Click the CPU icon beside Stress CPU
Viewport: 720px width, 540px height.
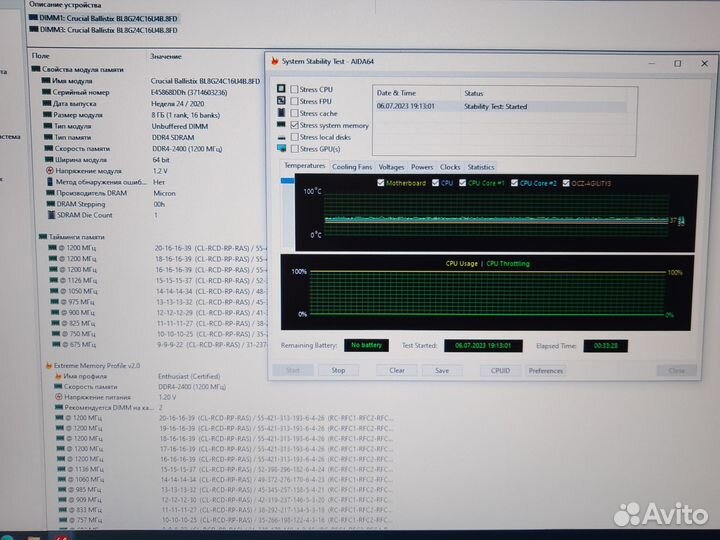[281, 88]
